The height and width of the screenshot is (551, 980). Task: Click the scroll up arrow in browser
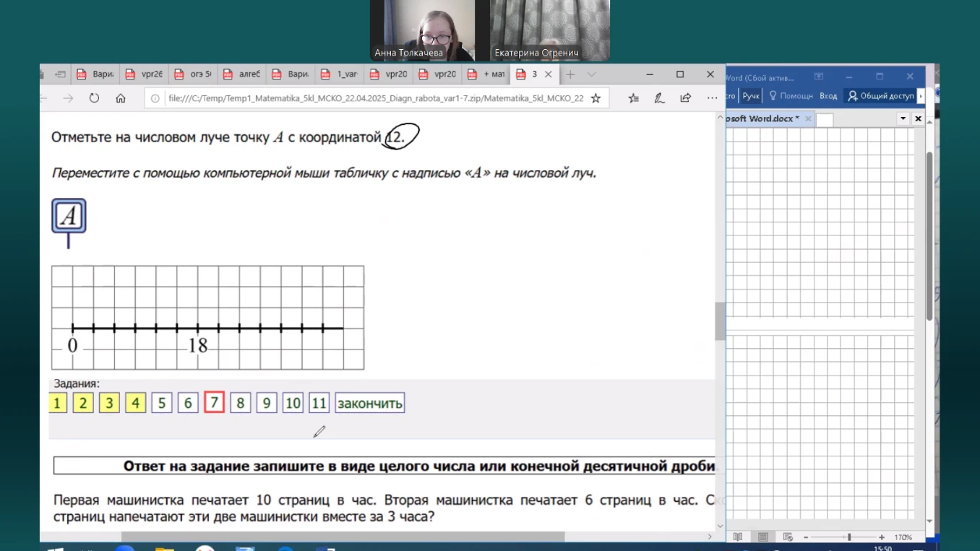tap(720, 118)
